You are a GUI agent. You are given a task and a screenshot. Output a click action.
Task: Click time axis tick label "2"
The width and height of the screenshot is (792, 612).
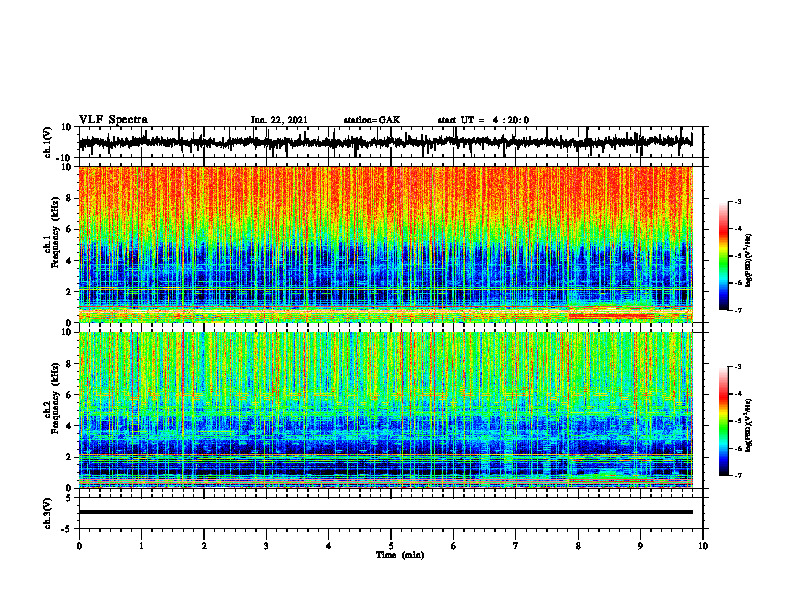(204, 546)
